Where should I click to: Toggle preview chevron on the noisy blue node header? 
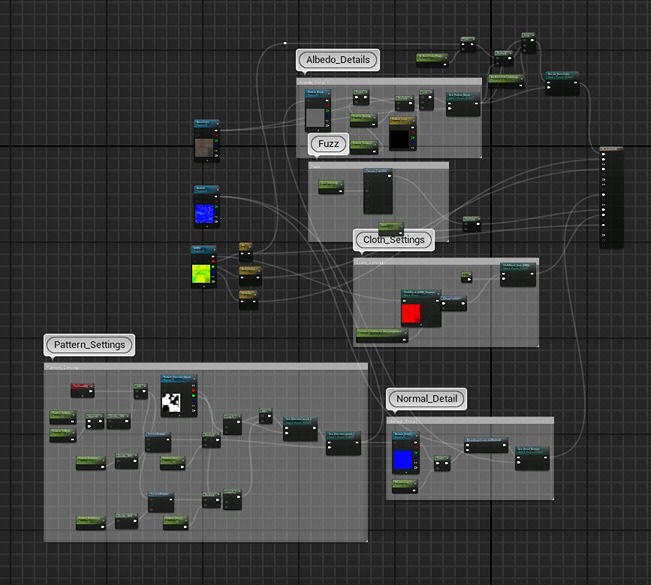[x=217, y=189]
